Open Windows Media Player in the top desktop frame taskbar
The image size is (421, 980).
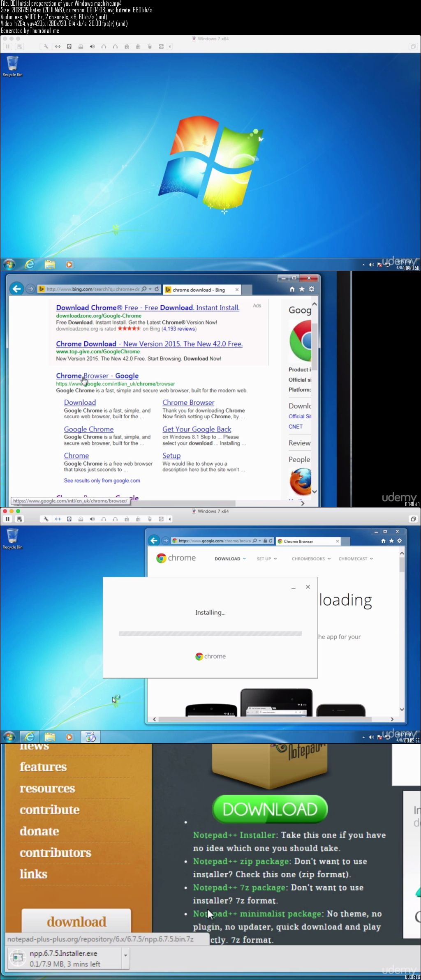click(69, 265)
